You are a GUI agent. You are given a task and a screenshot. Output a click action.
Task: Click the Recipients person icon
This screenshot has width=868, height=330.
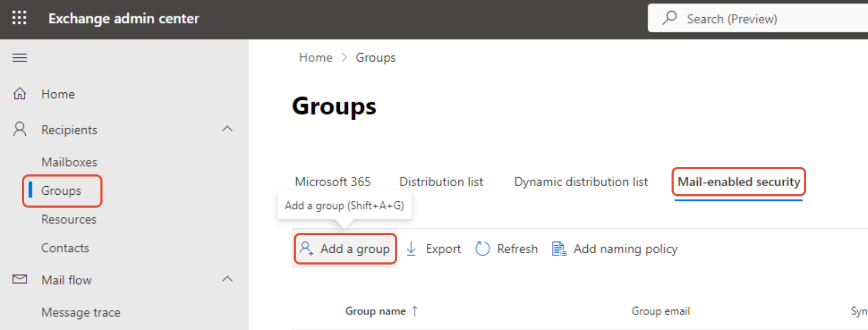click(x=20, y=129)
